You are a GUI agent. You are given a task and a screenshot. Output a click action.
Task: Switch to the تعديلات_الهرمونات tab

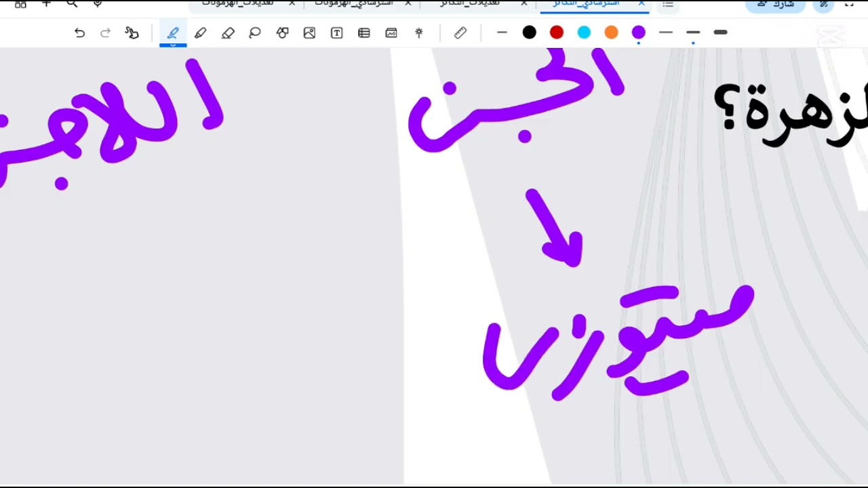(x=237, y=4)
